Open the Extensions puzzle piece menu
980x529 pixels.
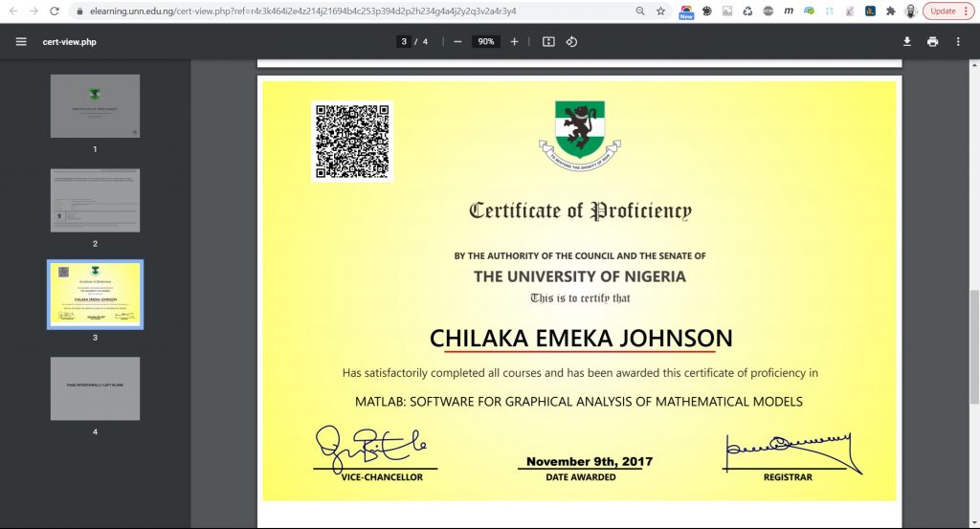891,11
